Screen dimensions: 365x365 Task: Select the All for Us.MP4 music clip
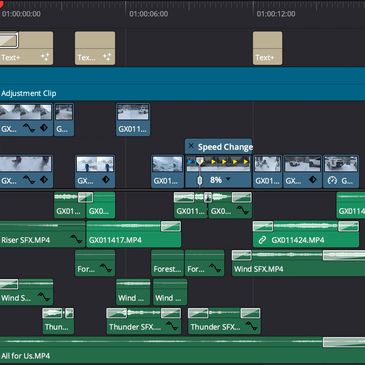182,350
